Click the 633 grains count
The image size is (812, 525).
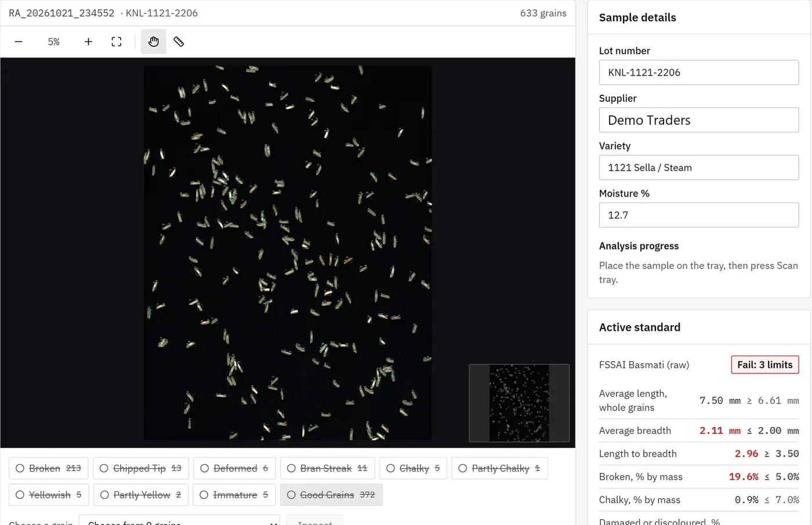543,13
